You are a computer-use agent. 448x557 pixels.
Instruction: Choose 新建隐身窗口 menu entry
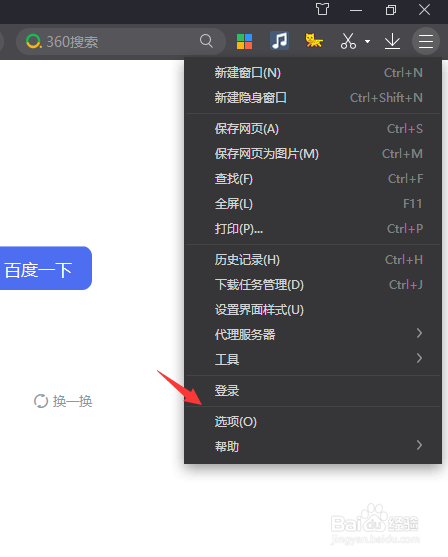tap(313, 98)
